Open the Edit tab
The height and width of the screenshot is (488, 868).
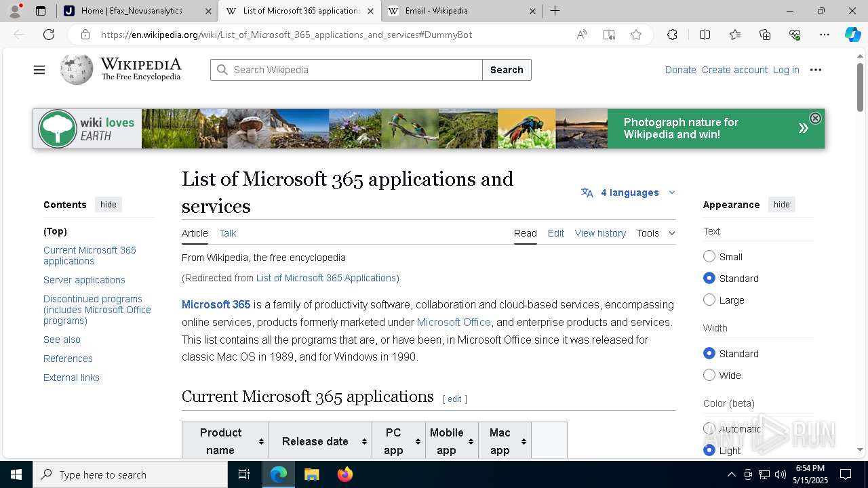point(556,233)
